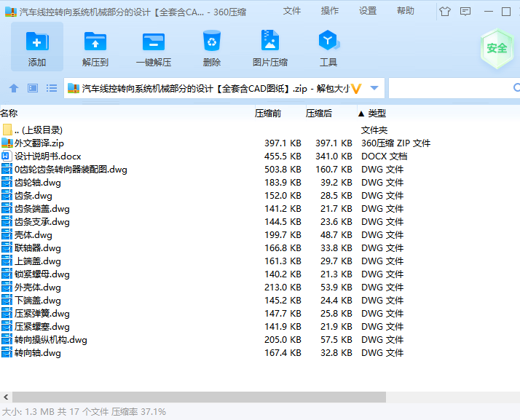Screen dimensions: 520x420
Task: Click the skin (shirt) icon in title bar
Action: [445, 12]
